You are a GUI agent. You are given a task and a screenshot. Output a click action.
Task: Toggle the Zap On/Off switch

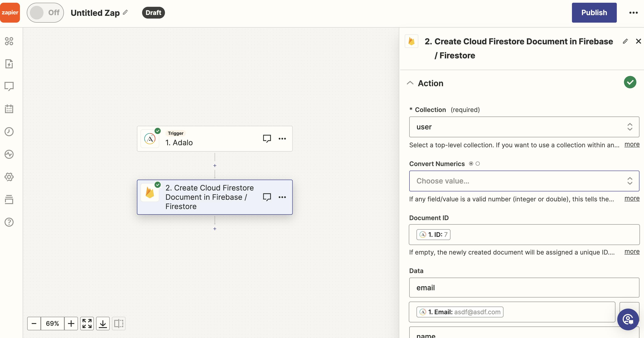45,12
